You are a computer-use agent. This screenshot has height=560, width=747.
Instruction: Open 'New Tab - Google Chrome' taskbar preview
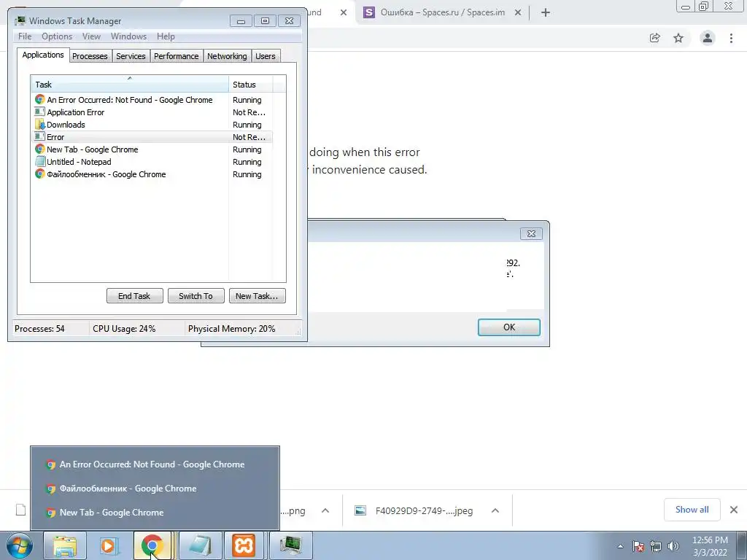coord(155,513)
